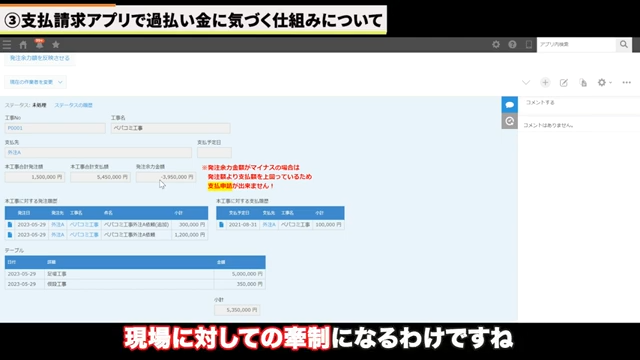
Task: Go to the portal home icon
Action: click(23, 44)
